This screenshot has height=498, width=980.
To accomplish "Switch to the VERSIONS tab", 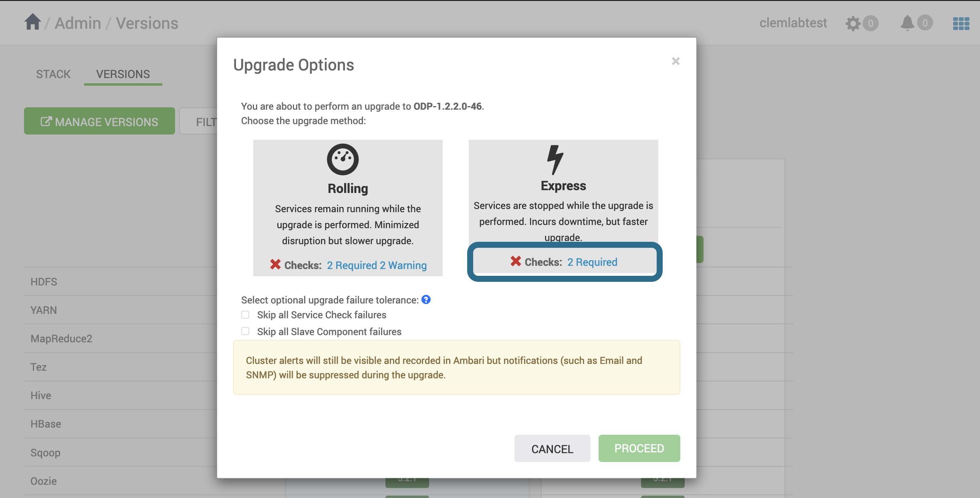I will (x=123, y=72).
